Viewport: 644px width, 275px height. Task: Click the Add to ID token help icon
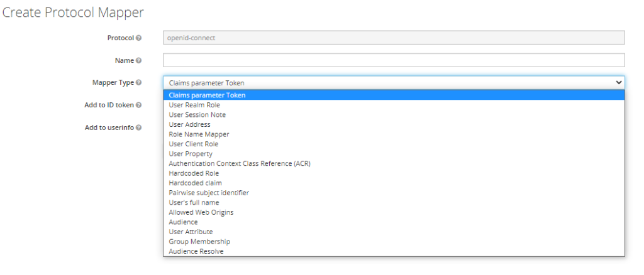tap(139, 105)
